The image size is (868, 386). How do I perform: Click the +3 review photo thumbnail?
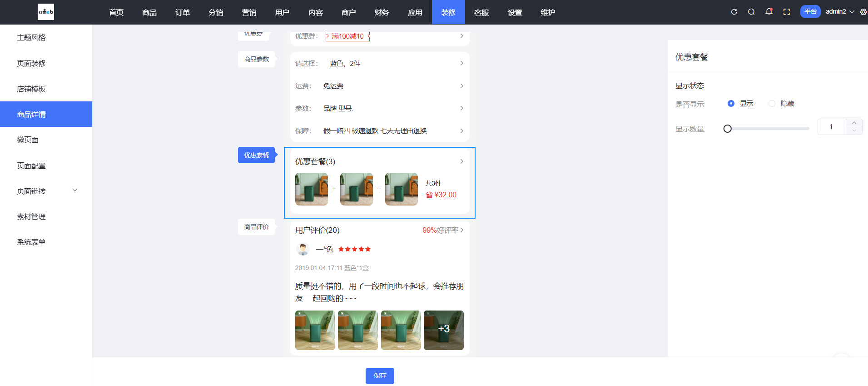coord(443,330)
